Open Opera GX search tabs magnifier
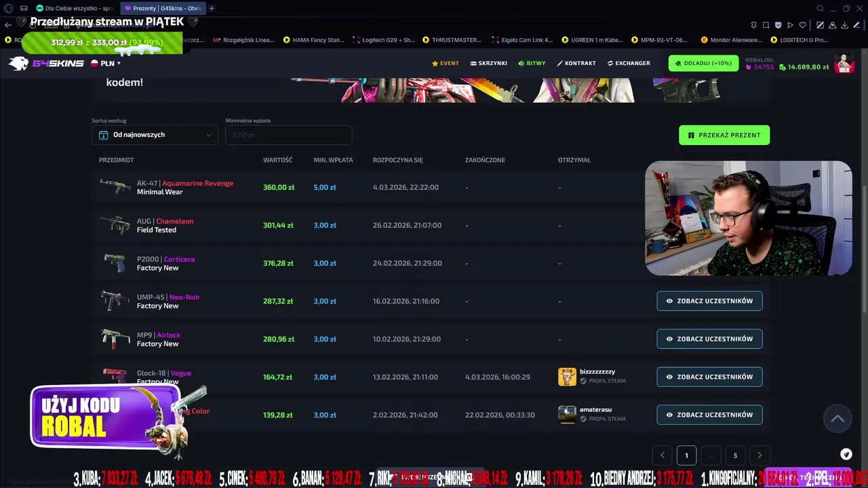The height and width of the screenshot is (488, 868). (x=820, y=8)
